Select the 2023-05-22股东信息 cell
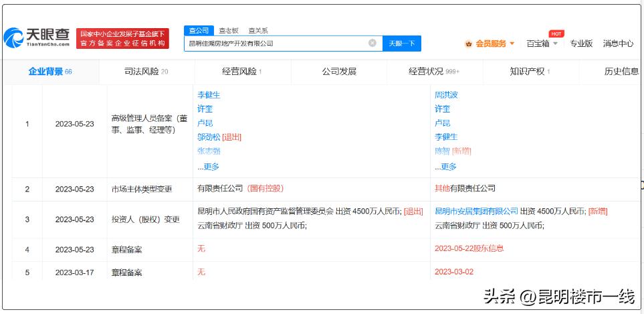The image size is (644, 314). coord(469,248)
